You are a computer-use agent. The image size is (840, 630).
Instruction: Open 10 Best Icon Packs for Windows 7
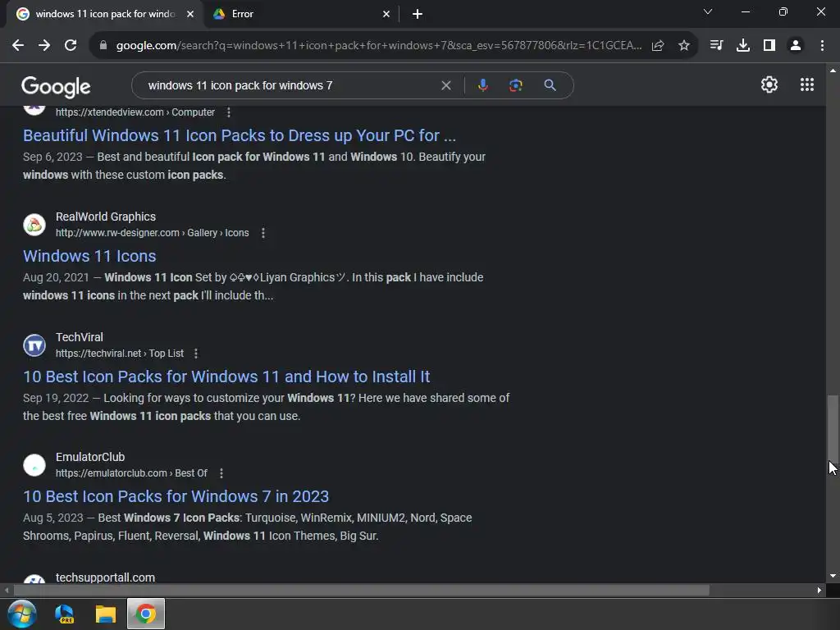pyautogui.click(x=176, y=496)
